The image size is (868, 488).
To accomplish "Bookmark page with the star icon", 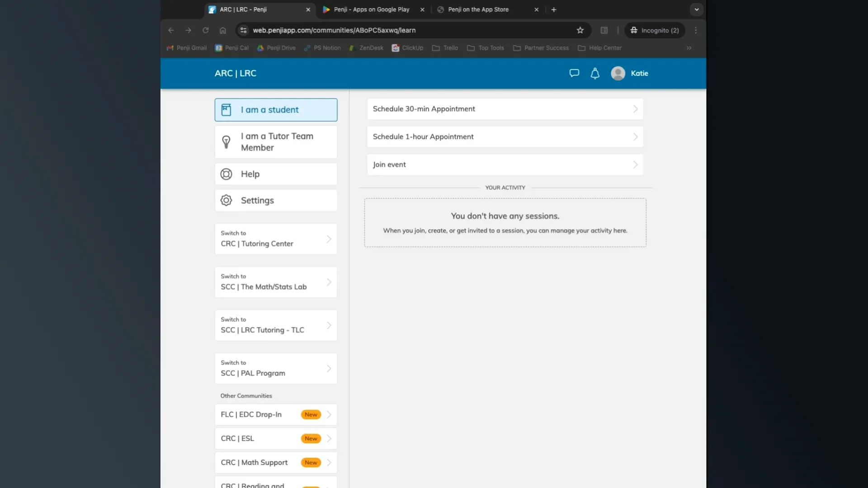I will [x=580, y=30].
